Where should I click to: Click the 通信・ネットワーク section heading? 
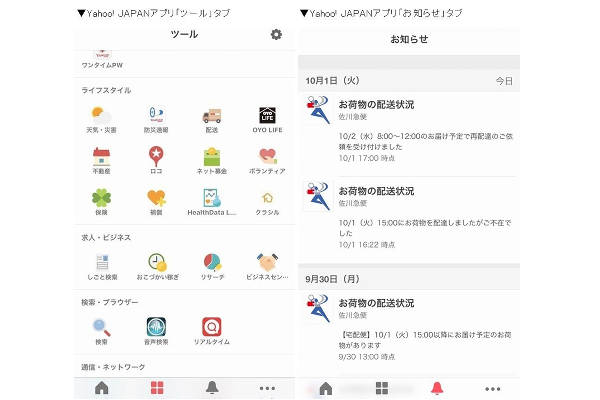point(113,367)
